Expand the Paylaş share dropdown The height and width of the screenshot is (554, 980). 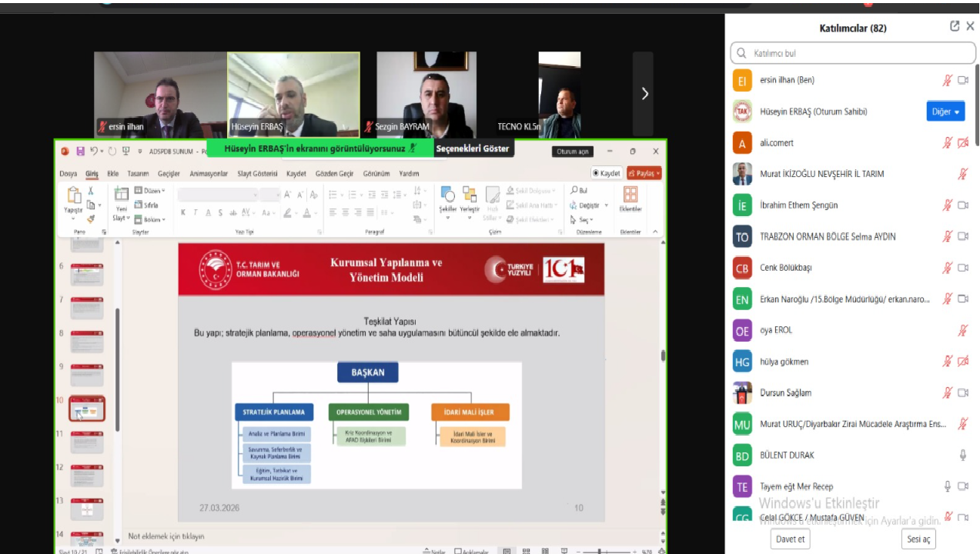[x=658, y=173]
